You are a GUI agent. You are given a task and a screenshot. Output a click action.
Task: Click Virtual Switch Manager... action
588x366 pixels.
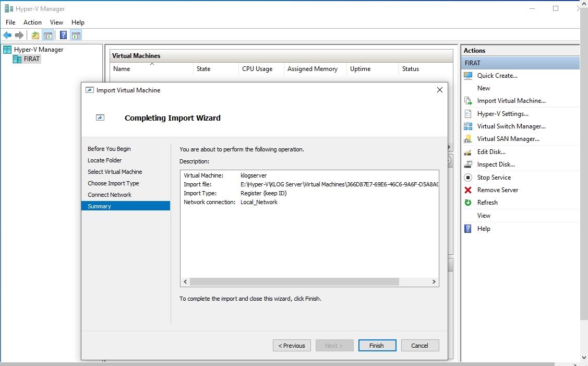click(x=511, y=126)
